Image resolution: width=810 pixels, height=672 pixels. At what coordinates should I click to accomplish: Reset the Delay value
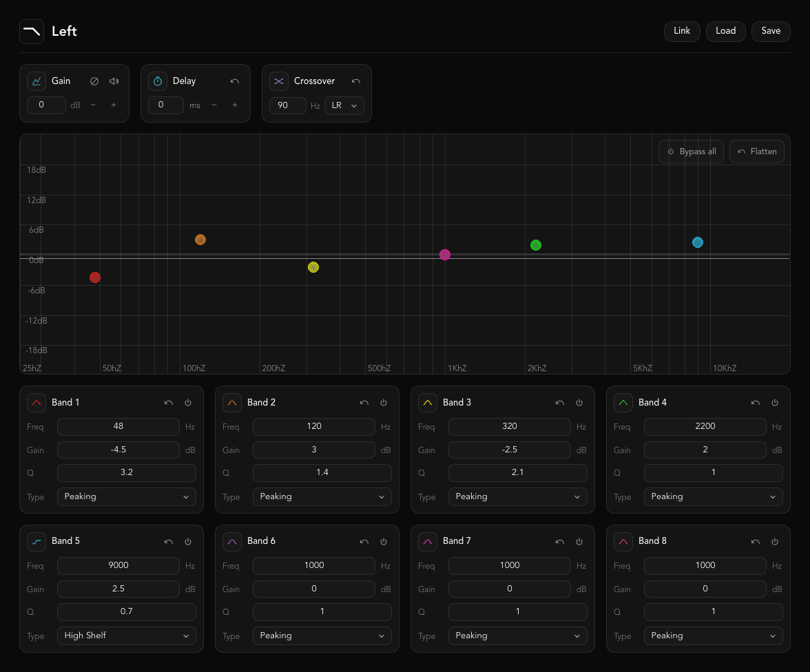pyautogui.click(x=234, y=81)
